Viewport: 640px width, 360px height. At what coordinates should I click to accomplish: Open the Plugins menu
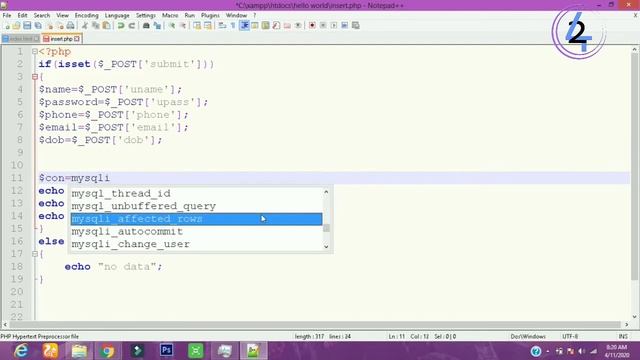tap(210, 16)
